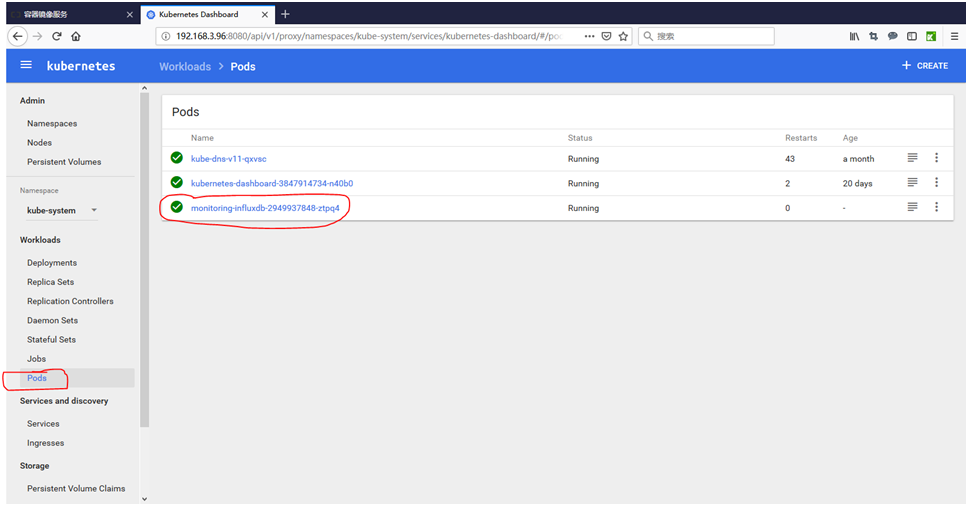Viewport: 968px width, 506px height.
Task: Show site information icon in address bar
Action: coord(165,36)
